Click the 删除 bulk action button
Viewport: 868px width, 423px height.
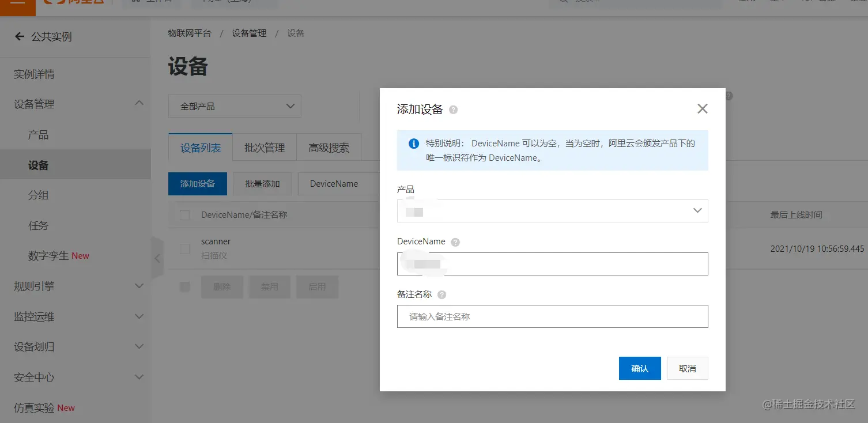222,286
